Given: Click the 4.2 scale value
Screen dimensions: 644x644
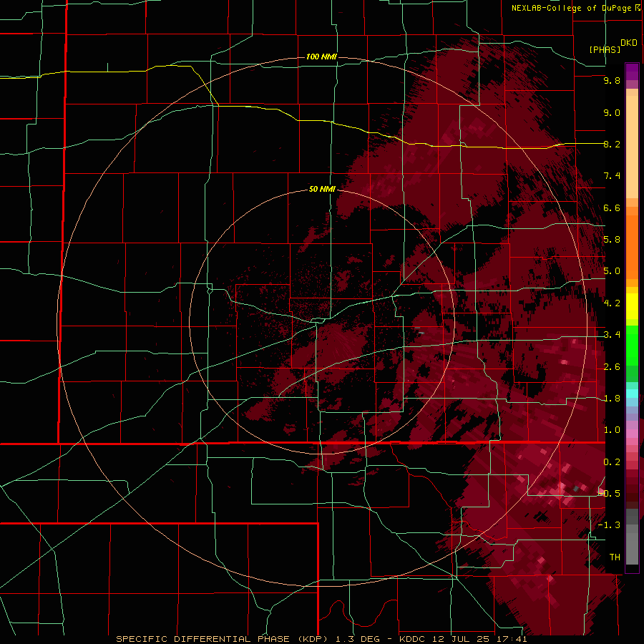Looking at the screenshot, I should pyautogui.click(x=612, y=303).
